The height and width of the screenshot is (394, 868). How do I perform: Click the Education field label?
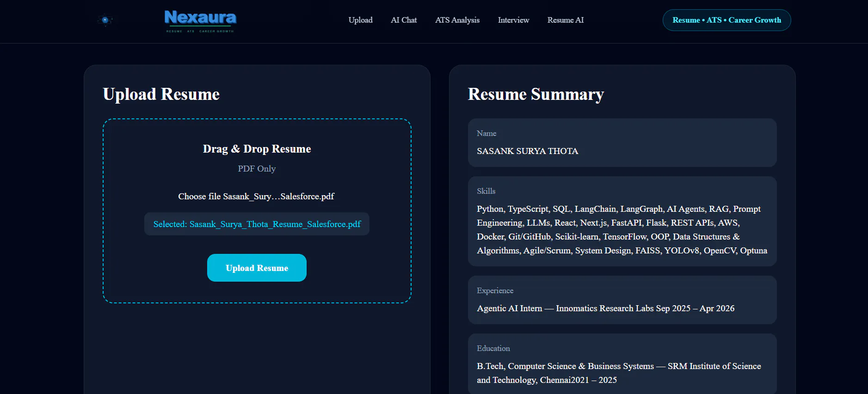coord(493,348)
